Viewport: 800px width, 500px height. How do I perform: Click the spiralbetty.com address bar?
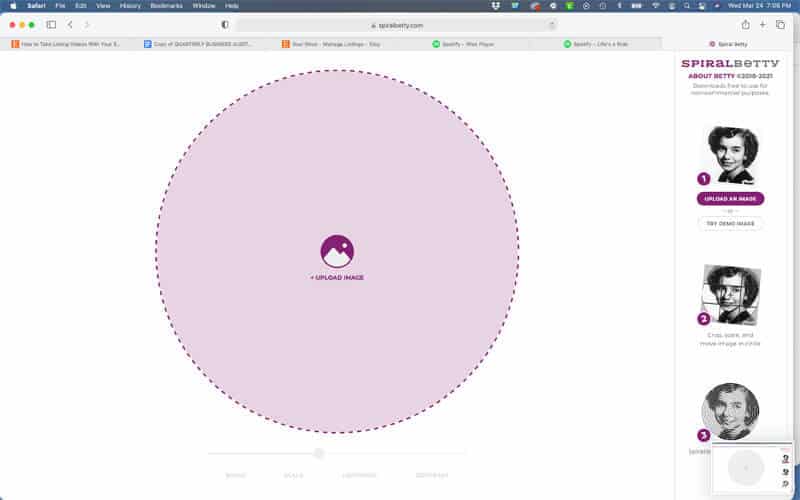[396, 25]
